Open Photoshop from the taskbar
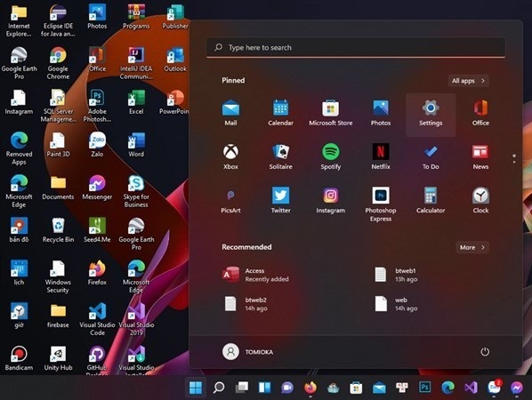Image resolution: width=532 pixels, height=400 pixels. 424,388
